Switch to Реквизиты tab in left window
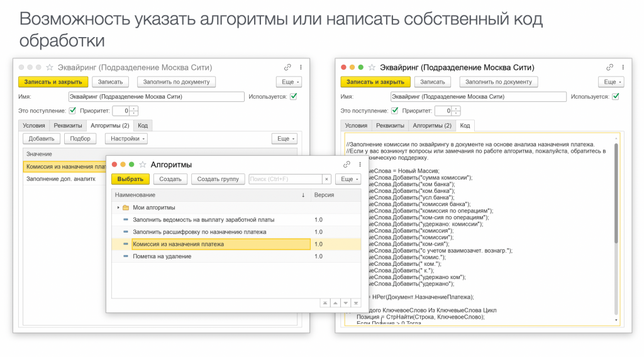This screenshot has width=644, height=357. [x=68, y=126]
